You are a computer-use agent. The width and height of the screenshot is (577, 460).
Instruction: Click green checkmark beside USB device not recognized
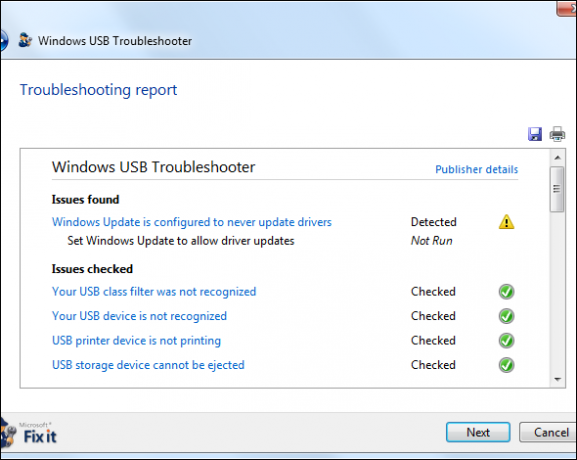pyautogui.click(x=506, y=316)
